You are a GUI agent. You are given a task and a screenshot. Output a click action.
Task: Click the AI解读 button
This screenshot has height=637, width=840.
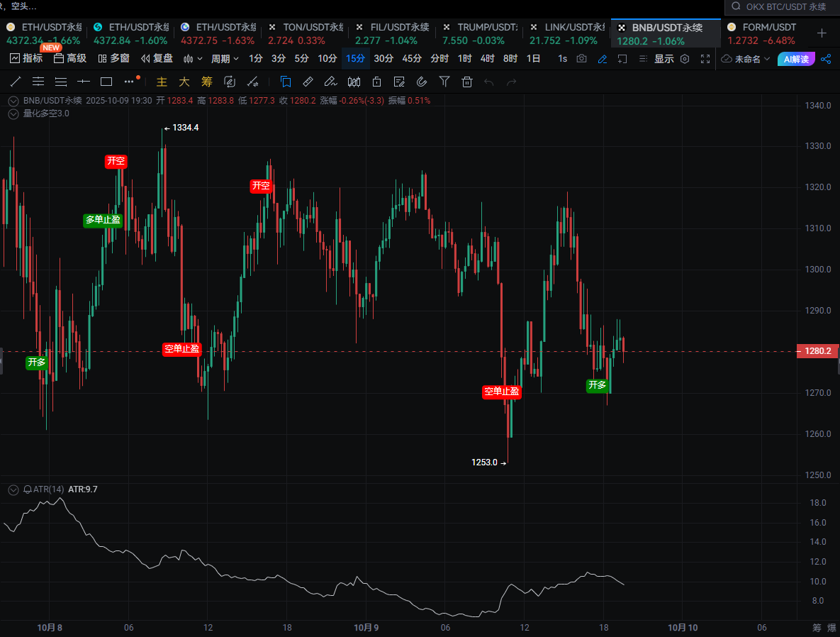pos(795,59)
